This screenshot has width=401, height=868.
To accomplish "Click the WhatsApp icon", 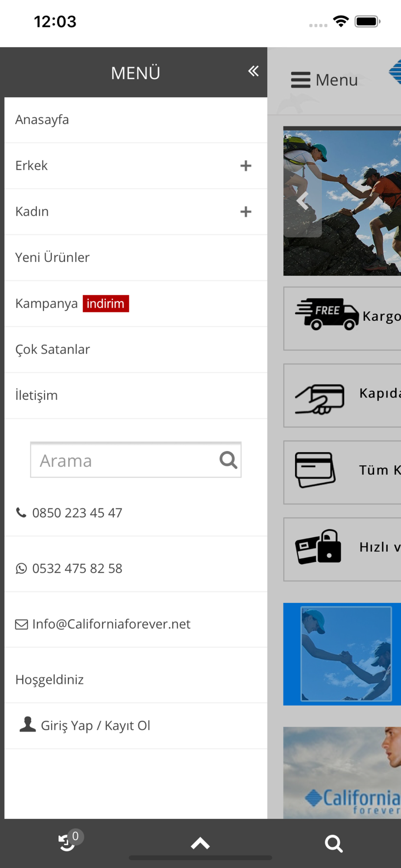I will (x=21, y=569).
